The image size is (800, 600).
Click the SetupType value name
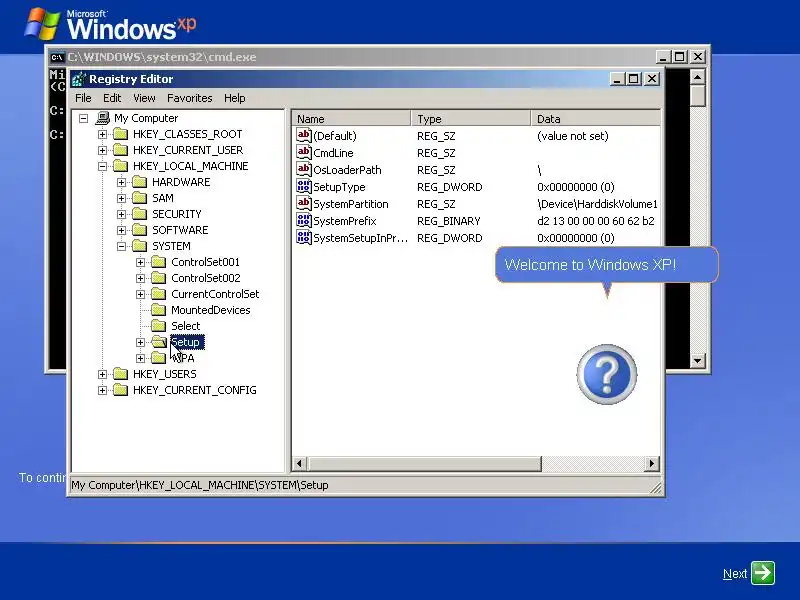coord(339,187)
